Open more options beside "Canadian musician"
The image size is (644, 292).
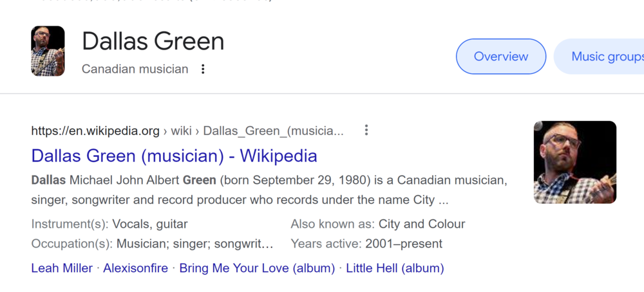(203, 69)
